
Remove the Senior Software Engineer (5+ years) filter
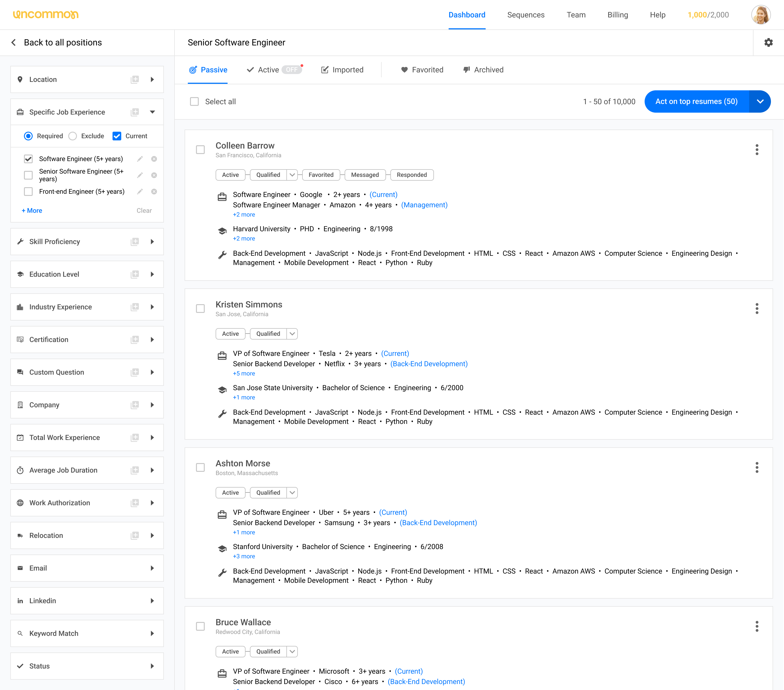point(154,175)
